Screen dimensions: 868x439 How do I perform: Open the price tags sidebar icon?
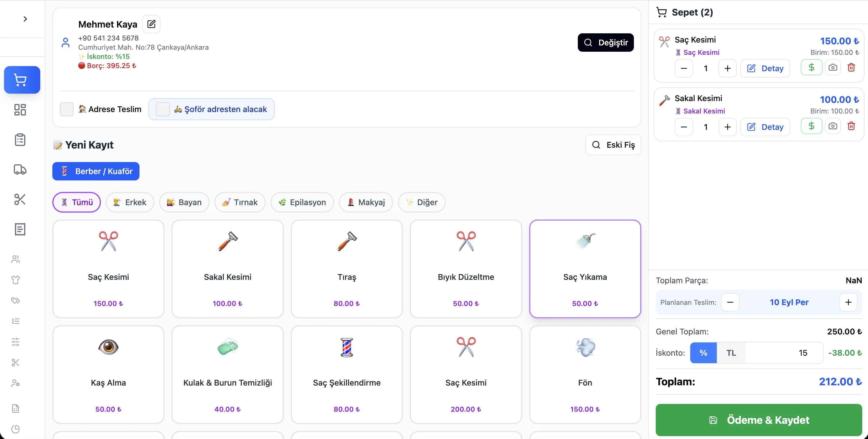tap(16, 300)
